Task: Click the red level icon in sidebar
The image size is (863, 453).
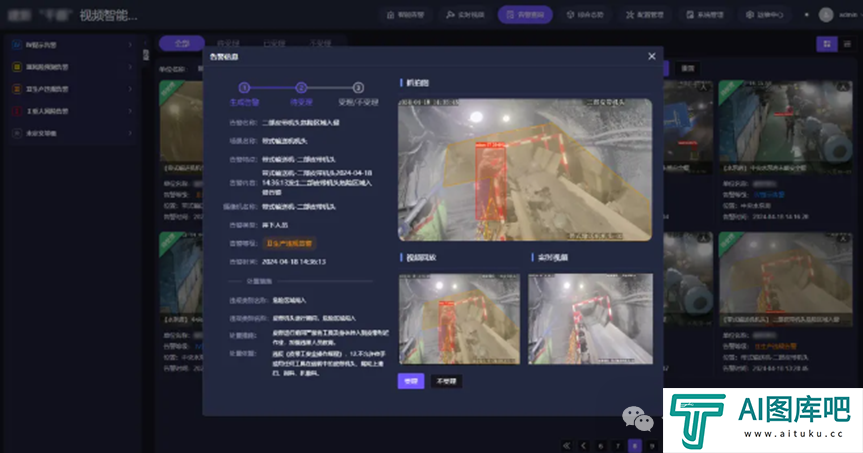Action: point(17,111)
